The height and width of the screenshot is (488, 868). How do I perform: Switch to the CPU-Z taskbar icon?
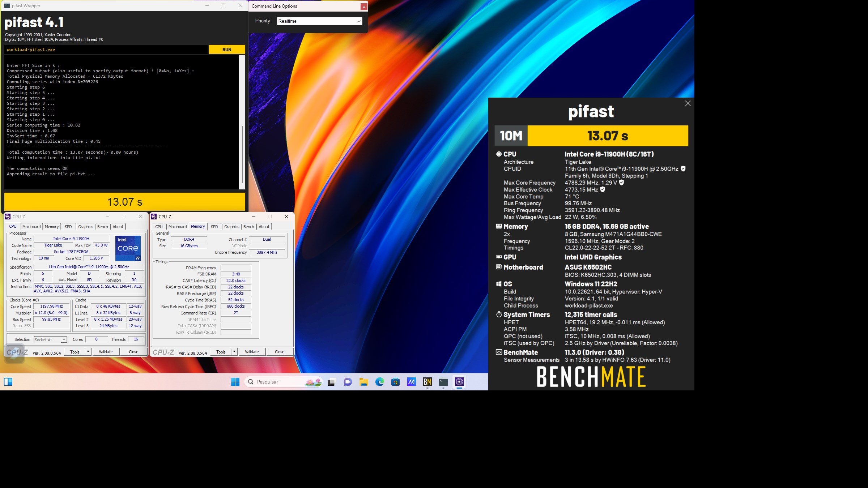(459, 382)
